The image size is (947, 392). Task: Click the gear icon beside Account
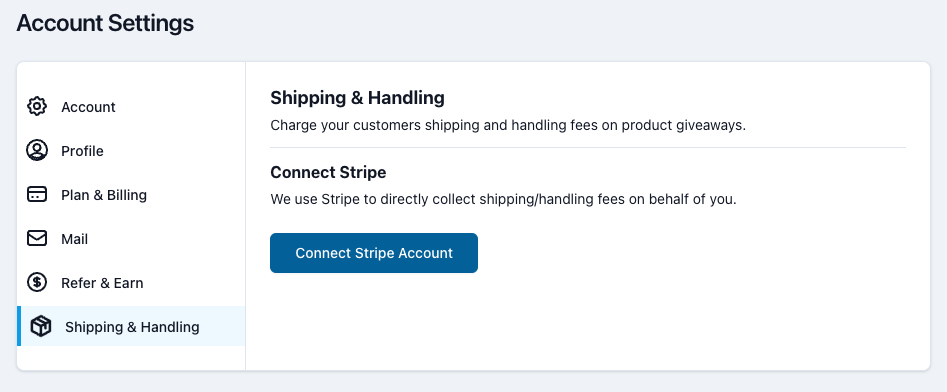click(x=37, y=106)
